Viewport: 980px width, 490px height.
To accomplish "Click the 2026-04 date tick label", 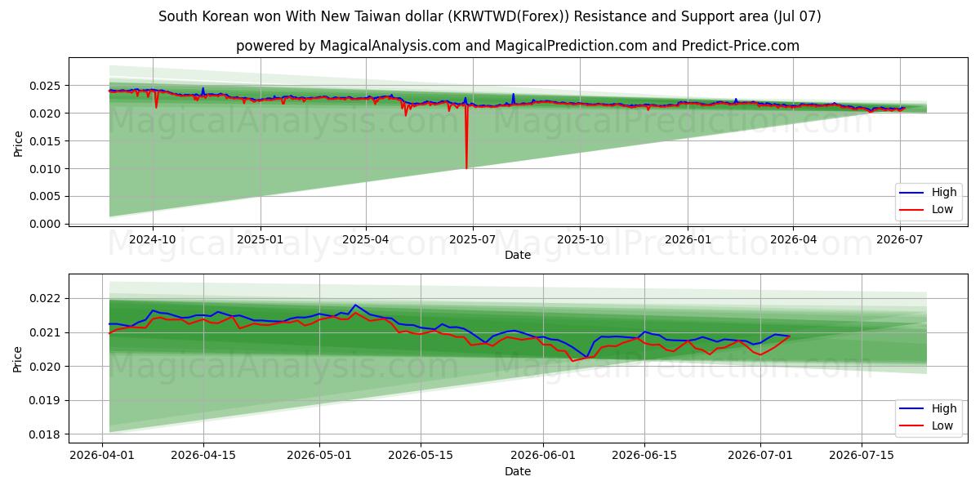I will [x=793, y=239].
